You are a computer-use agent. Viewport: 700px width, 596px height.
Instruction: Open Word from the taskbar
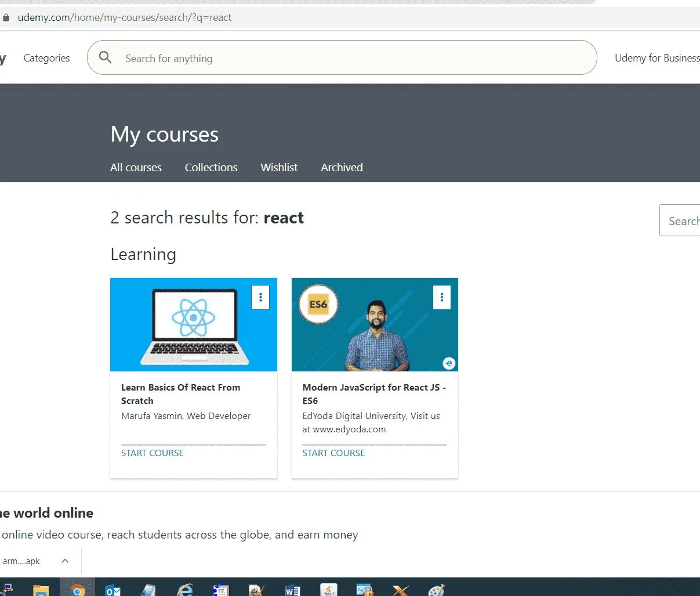point(292,590)
